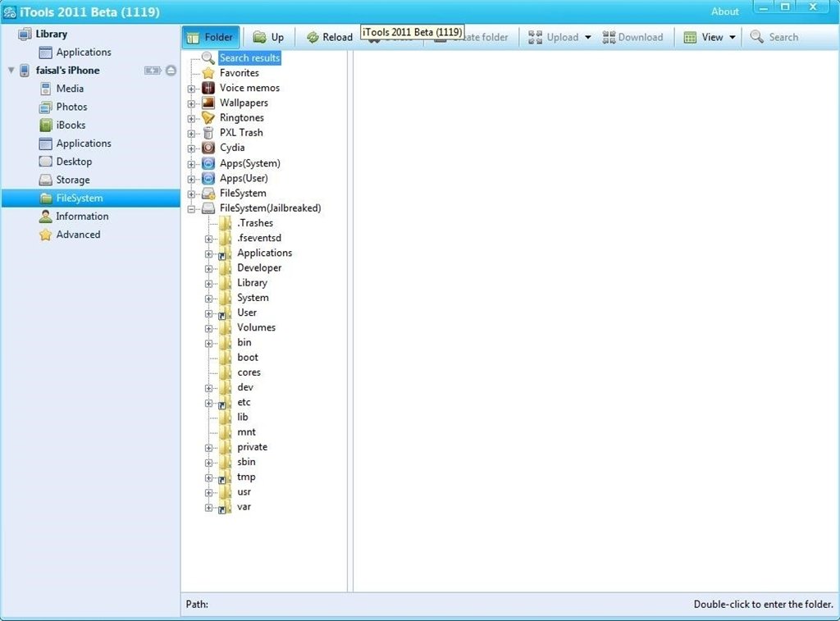
Task: Reload the current folder listing
Action: point(330,37)
